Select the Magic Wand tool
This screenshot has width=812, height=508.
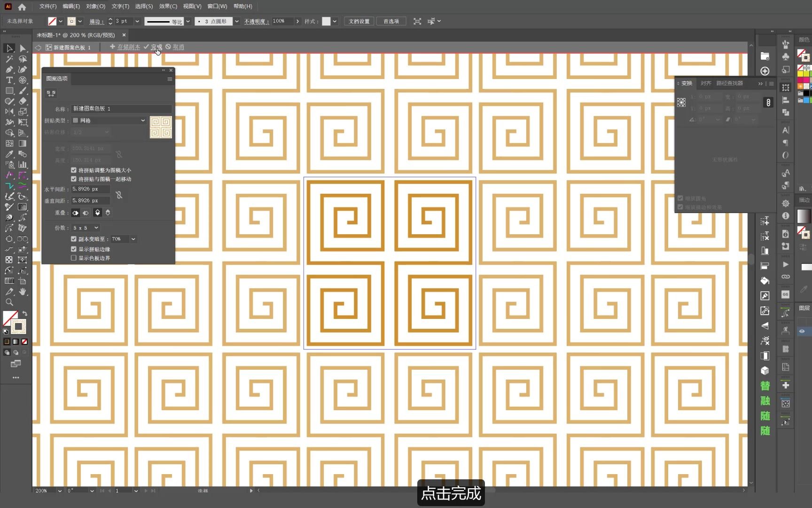tap(9, 59)
